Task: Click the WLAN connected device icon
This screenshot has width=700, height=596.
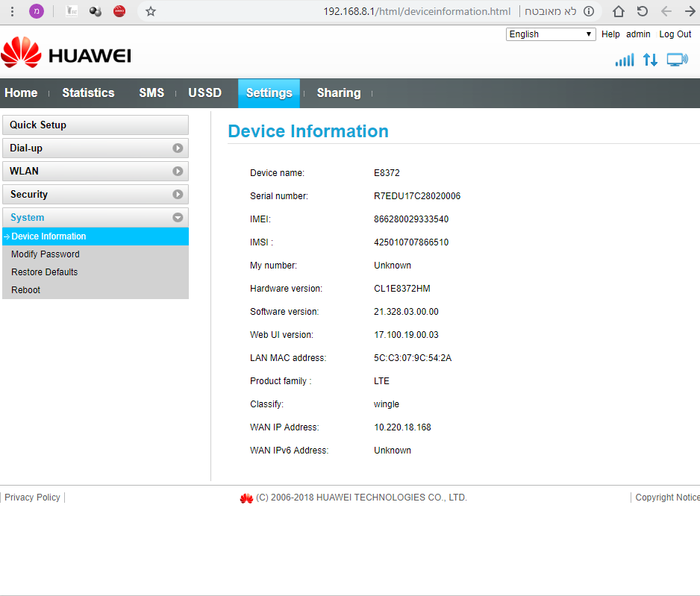Action: (678, 60)
